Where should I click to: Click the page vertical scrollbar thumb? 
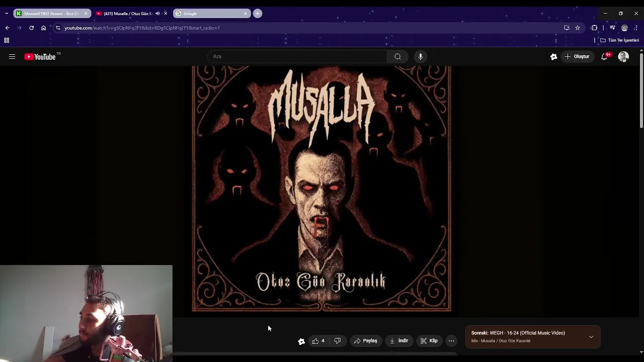[641, 90]
